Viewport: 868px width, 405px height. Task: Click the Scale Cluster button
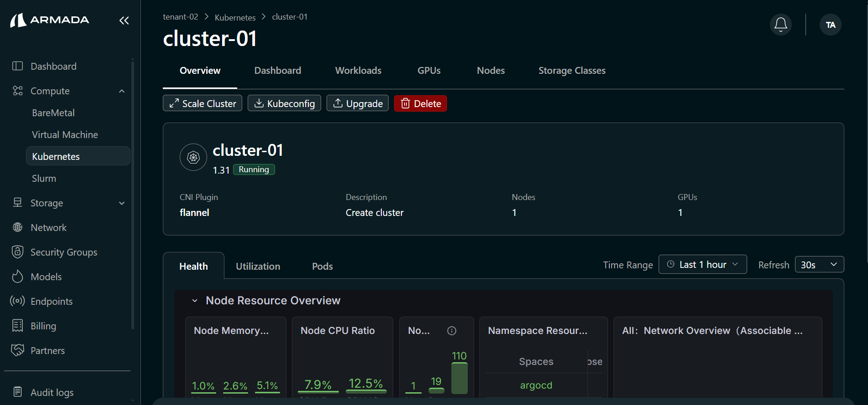tap(203, 103)
